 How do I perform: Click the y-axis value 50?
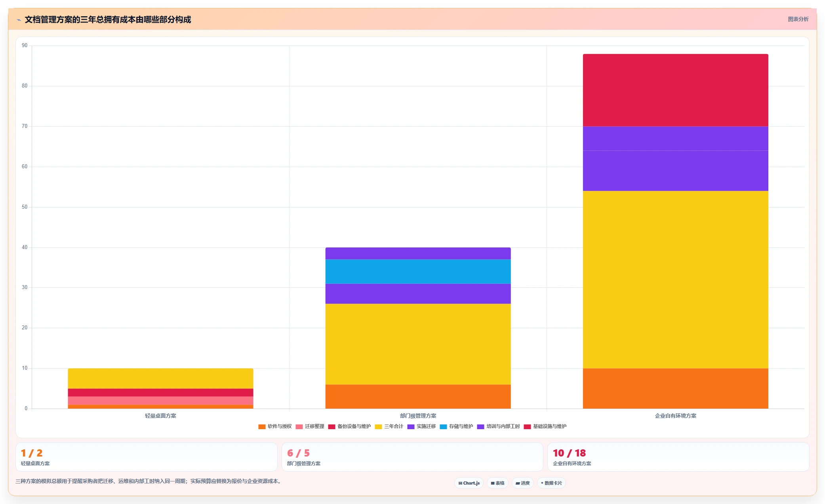25,207
